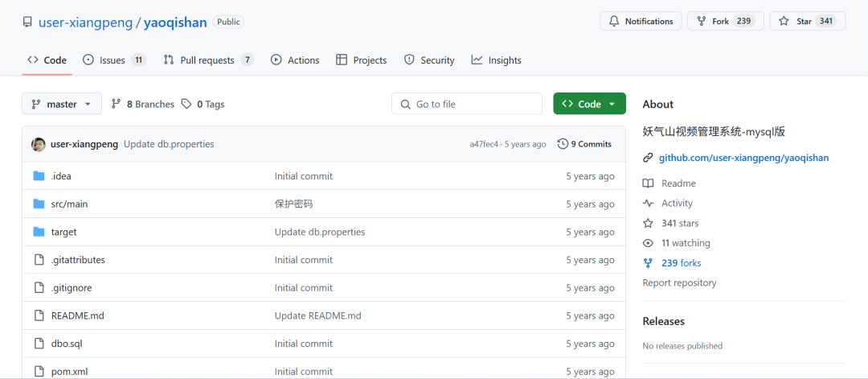Click the Activity pulse icon

[648, 204]
